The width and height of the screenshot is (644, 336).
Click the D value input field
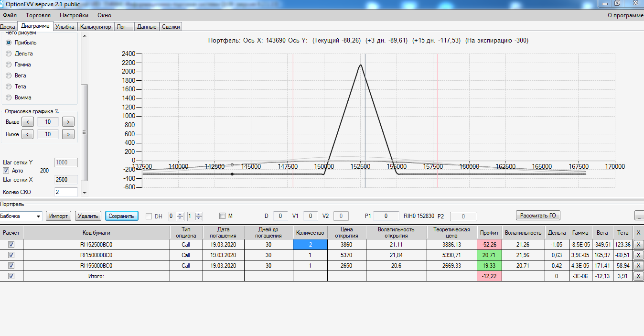(281, 216)
